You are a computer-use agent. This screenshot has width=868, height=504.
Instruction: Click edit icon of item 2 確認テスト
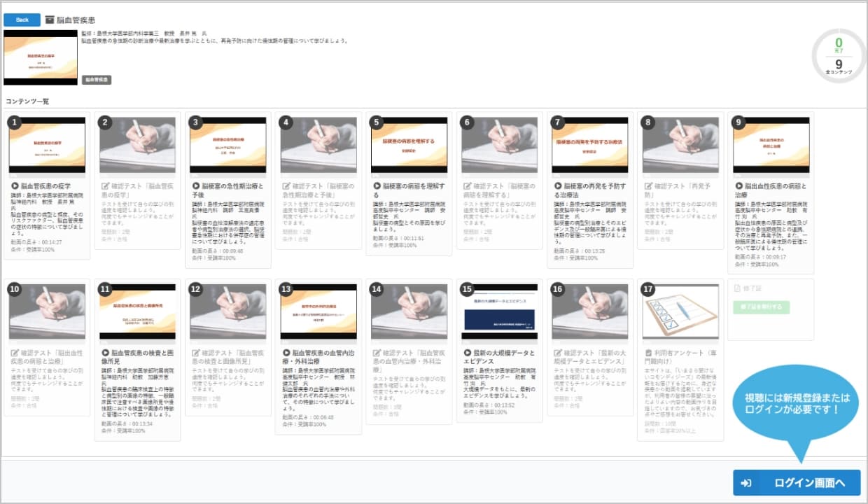105,186
